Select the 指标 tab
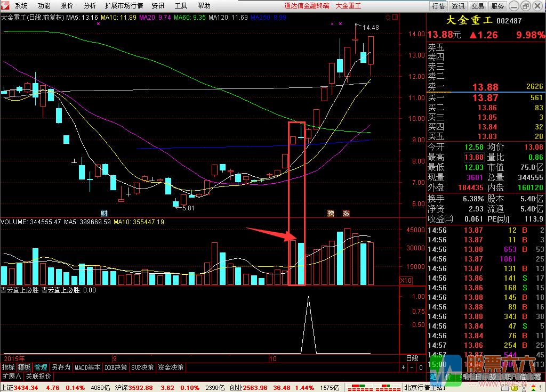Viewport: 546px width, 392px height. (9, 367)
